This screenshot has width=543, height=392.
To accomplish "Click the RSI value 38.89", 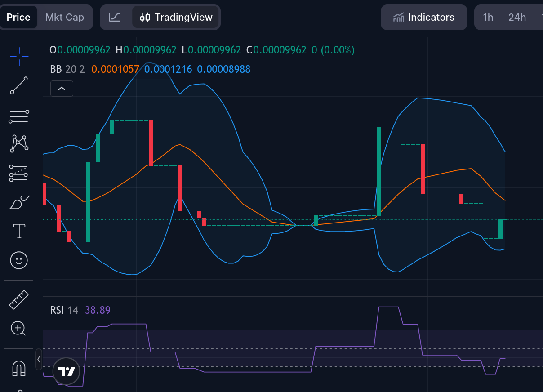I will click(98, 310).
